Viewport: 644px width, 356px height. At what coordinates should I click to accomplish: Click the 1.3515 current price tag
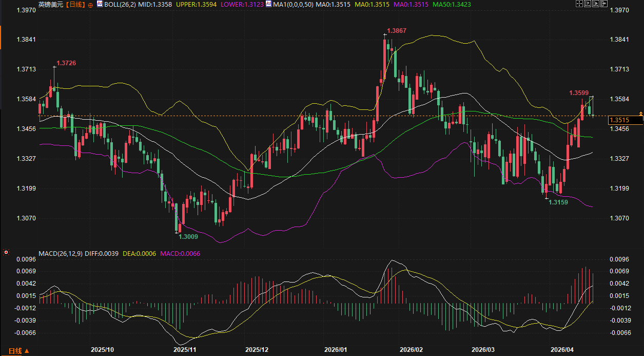point(625,120)
